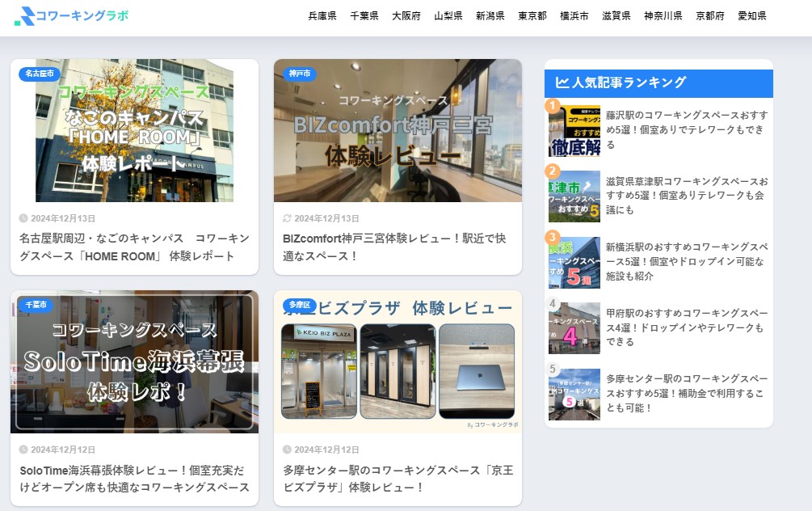Viewport: 812px width, 511px height.
Task: Click the date 2024年12月12日 on SoloTime card
Action: (63, 450)
